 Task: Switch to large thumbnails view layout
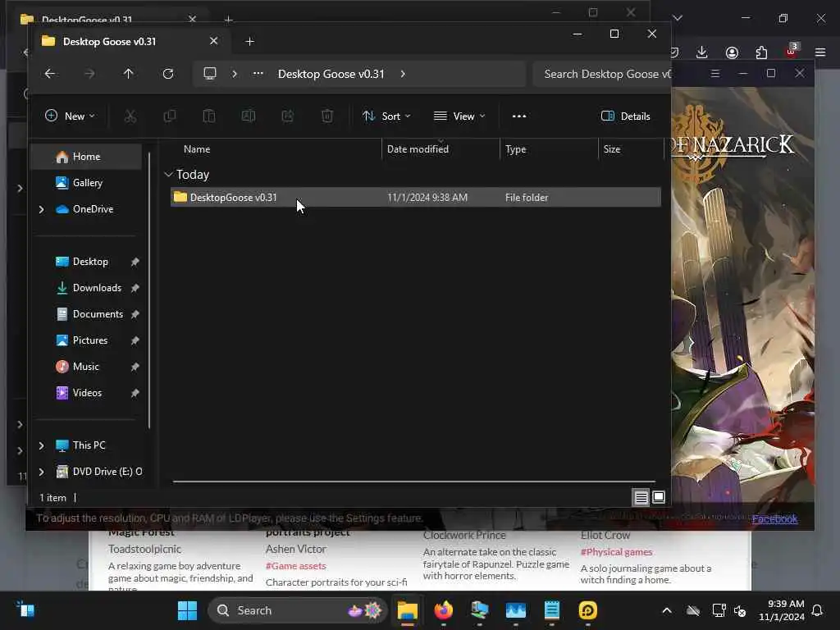pyautogui.click(x=659, y=498)
